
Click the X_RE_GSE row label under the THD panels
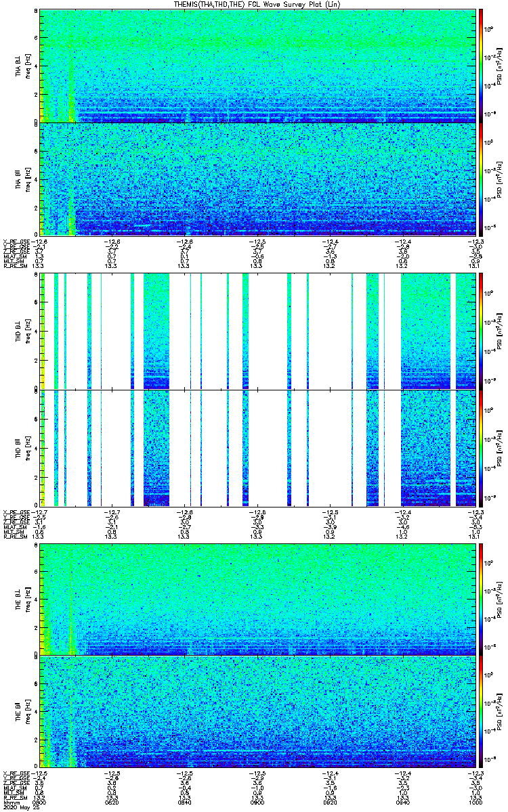[x=16, y=512]
